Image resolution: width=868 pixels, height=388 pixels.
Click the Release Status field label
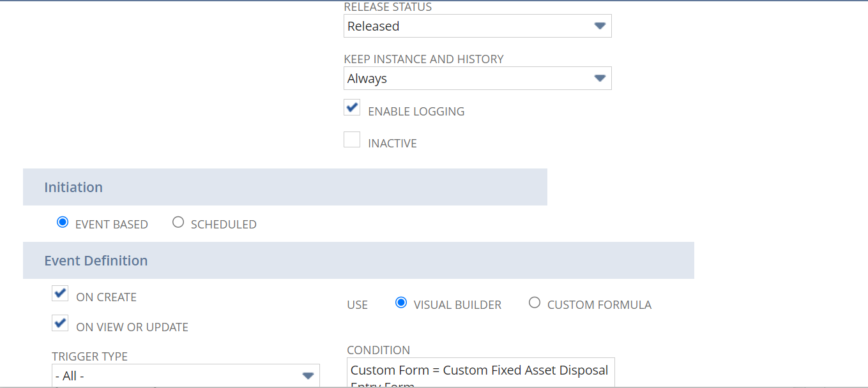click(388, 7)
